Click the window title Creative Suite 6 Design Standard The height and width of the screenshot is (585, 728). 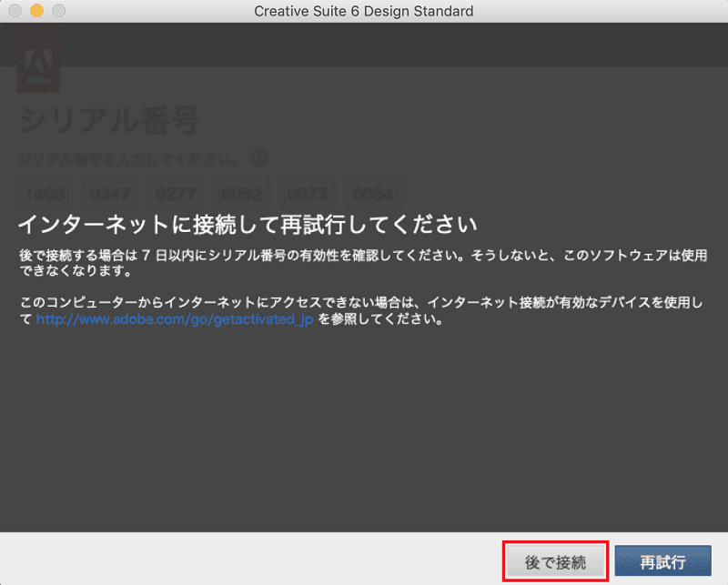(364, 11)
